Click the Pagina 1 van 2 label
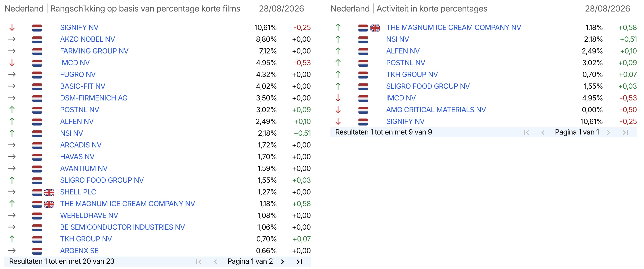644x269 pixels. 250,262
